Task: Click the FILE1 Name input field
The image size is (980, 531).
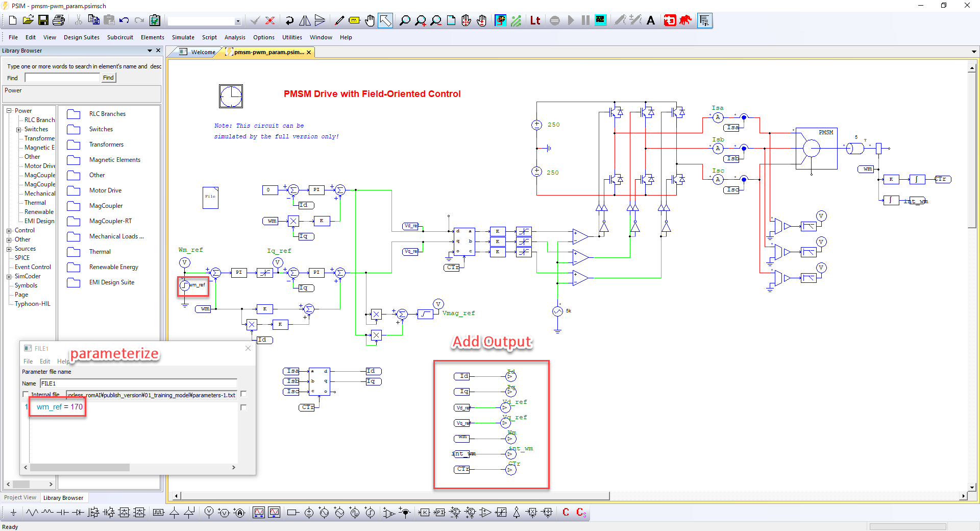Action: pos(139,383)
